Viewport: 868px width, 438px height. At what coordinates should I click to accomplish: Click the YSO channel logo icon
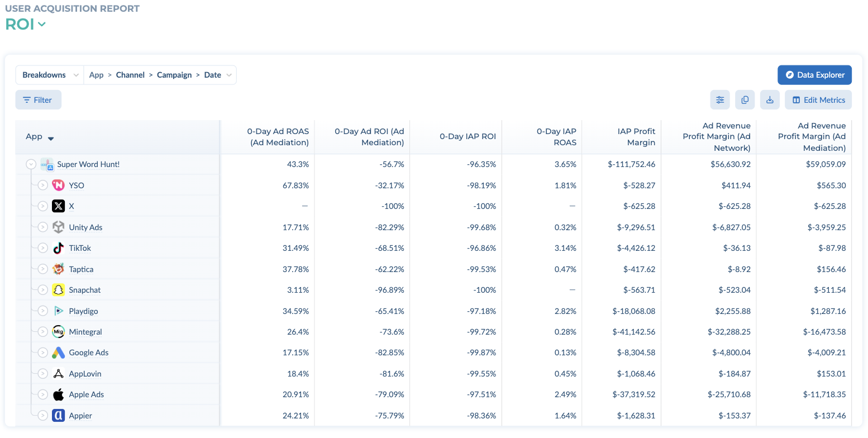pyautogui.click(x=58, y=185)
